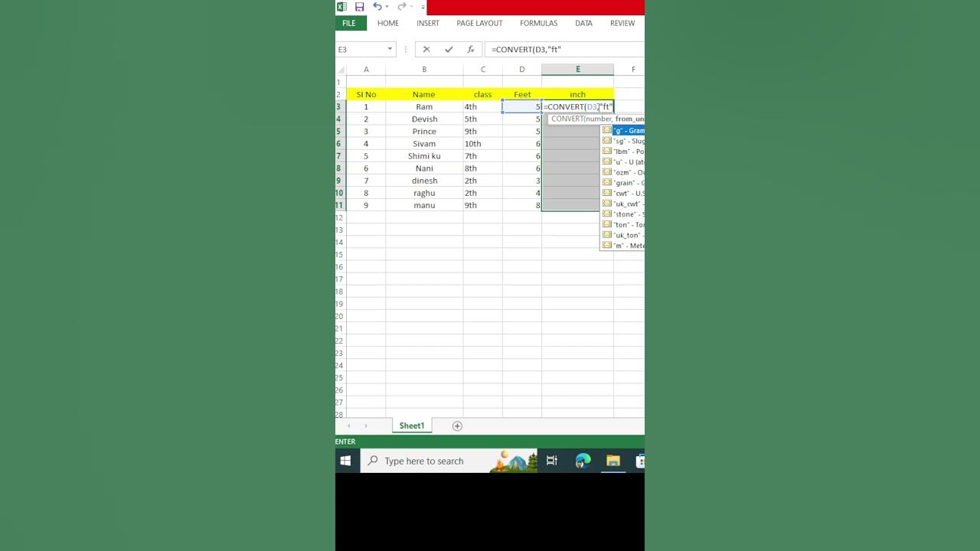Screen dimensions: 980x551
Task: Select the "lbm" autocomplete option
Action: point(622,152)
